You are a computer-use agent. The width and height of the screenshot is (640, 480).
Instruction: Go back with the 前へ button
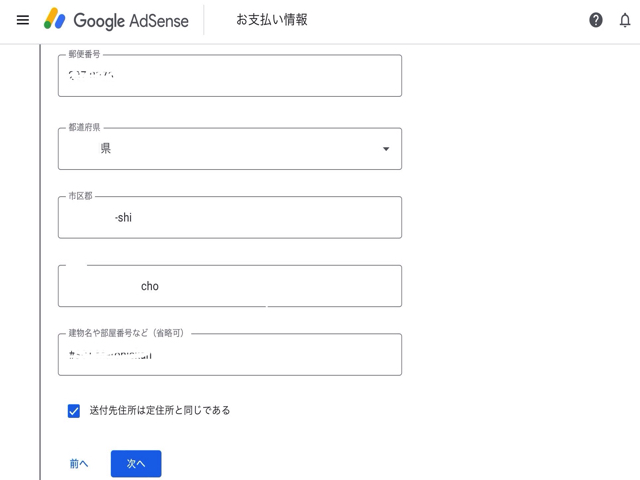[x=79, y=464]
